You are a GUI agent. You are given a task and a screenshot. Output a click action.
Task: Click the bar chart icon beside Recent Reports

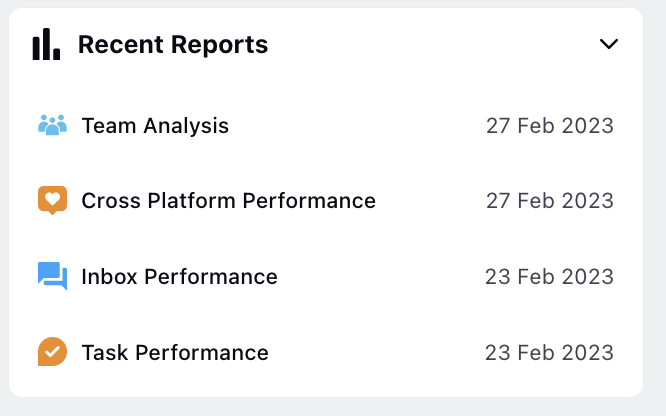click(x=46, y=44)
